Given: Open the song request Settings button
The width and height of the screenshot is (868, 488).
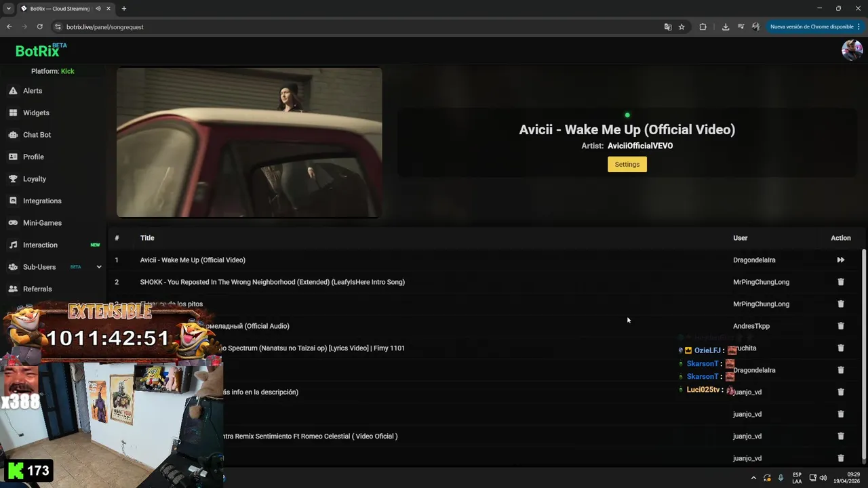Looking at the screenshot, I should pyautogui.click(x=627, y=164).
